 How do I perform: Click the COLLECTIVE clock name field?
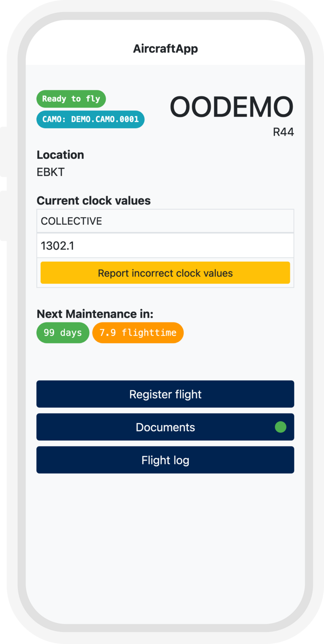[165, 221]
